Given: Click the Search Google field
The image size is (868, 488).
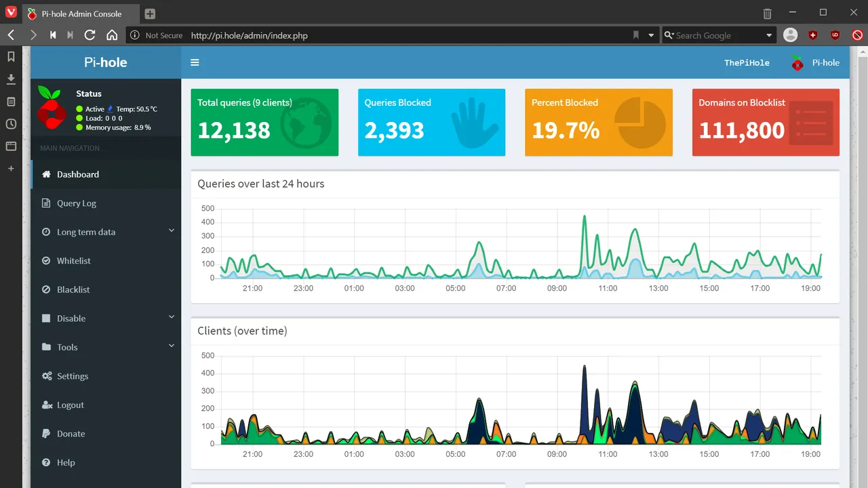Looking at the screenshot, I should pos(719,35).
